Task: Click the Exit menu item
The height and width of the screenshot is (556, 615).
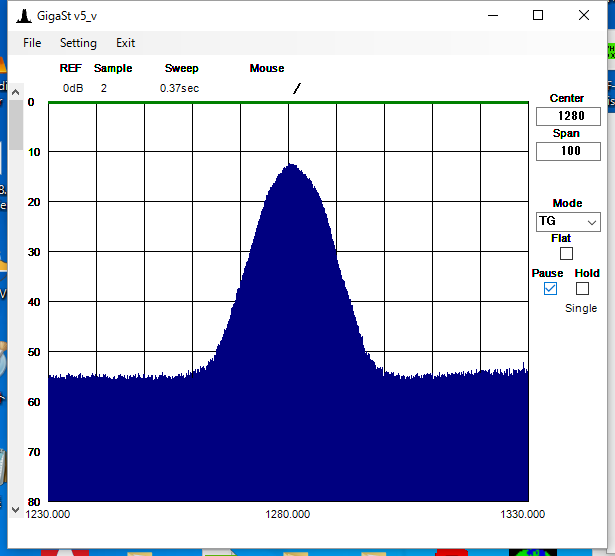Action: coord(125,43)
